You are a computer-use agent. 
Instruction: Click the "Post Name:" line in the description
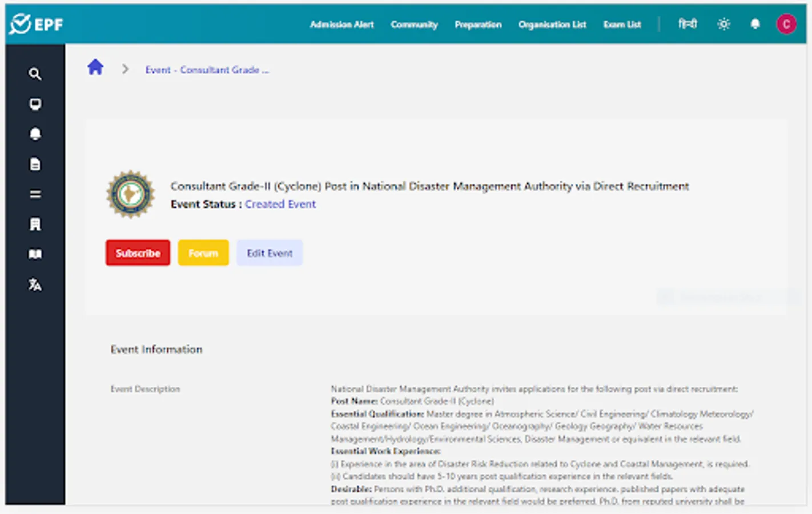pos(412,401)
